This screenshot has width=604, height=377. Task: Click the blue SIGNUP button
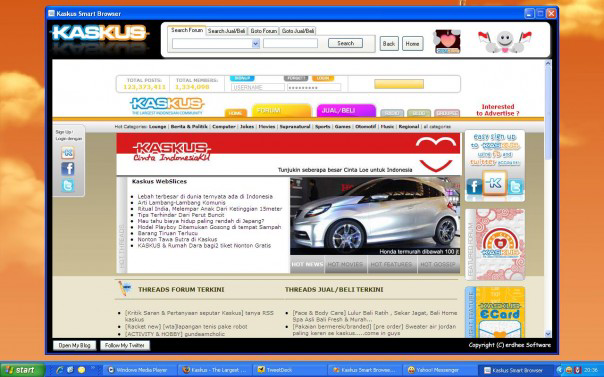[x=242, y=78]
